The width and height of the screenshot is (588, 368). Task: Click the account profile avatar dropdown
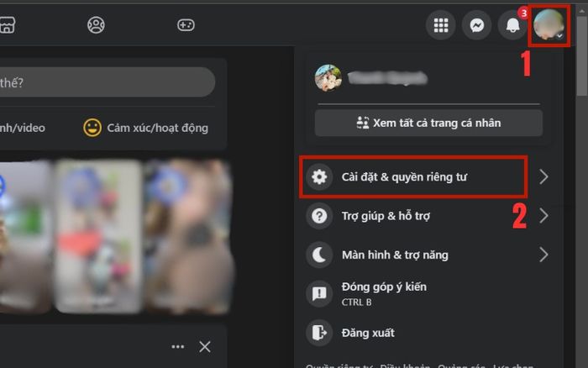click(x=549, y=25)
